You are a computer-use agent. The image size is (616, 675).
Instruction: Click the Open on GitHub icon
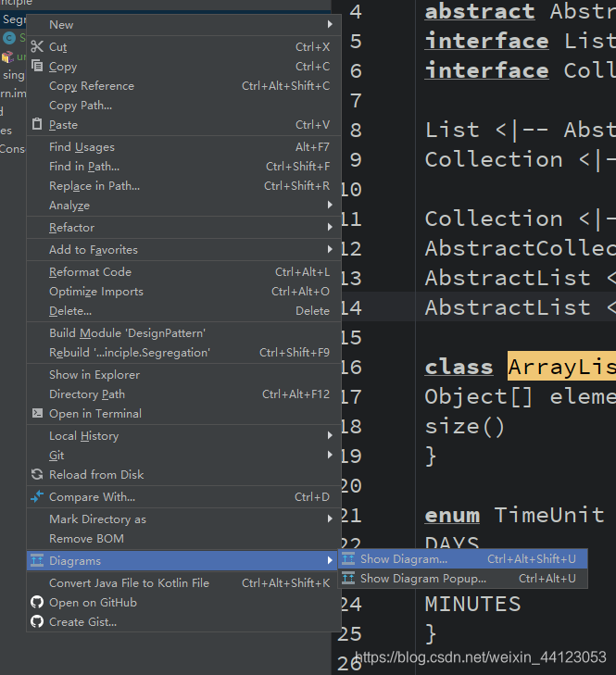click(x=37, y=602)
